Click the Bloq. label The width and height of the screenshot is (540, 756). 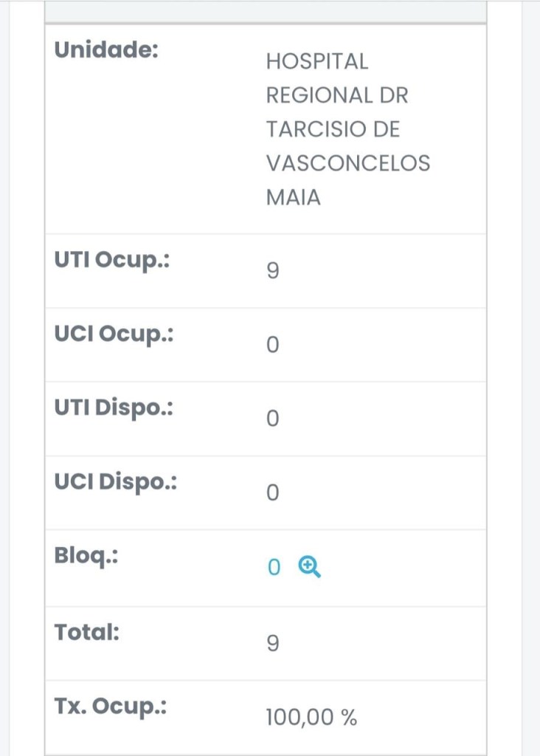point(86,556)
